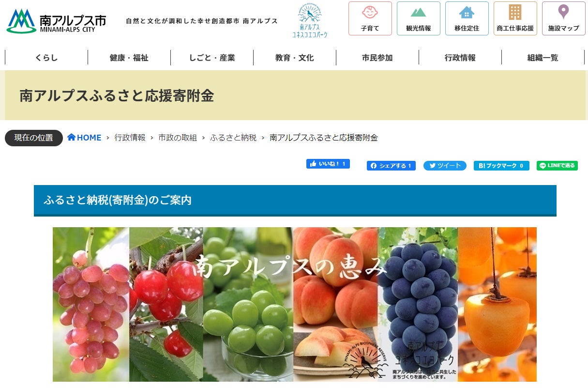
Task: Send the page with LINEで送る
Action: 557,166
